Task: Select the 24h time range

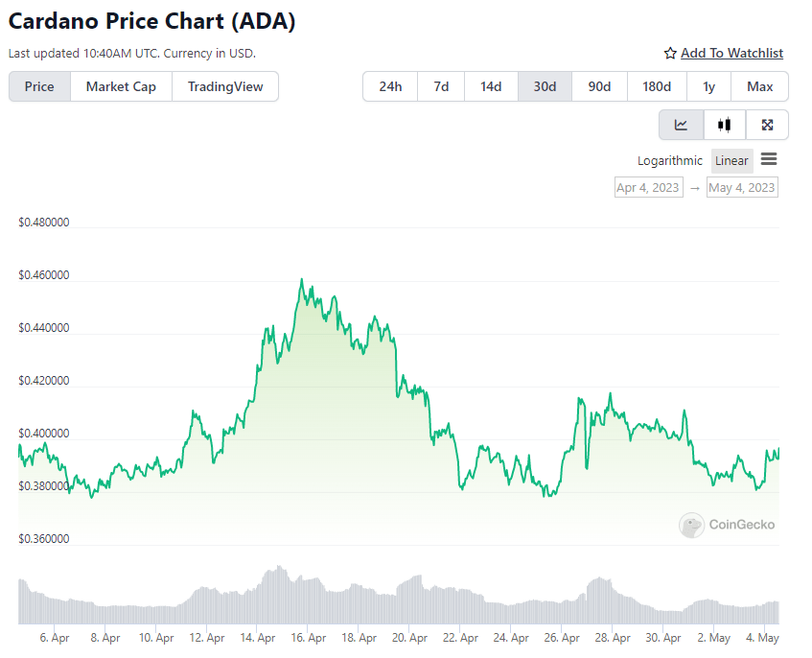Action: 390,86
